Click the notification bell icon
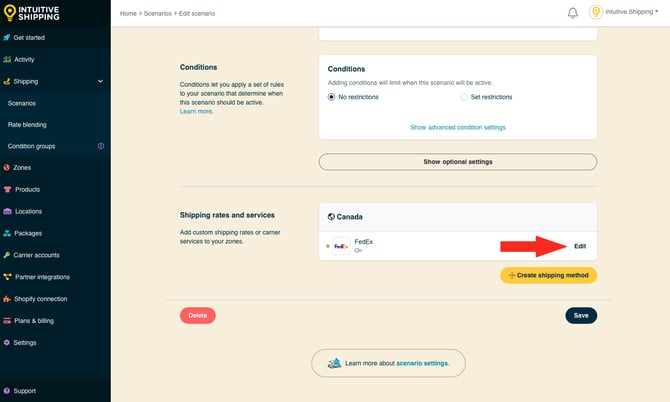The height and width of the screenshot is (402, 670). 573,13
